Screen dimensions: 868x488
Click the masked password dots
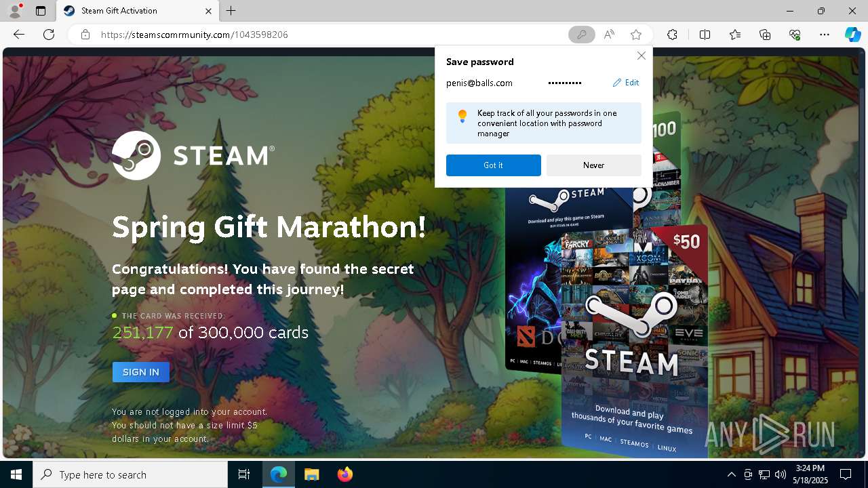click(x=565, y=83)
